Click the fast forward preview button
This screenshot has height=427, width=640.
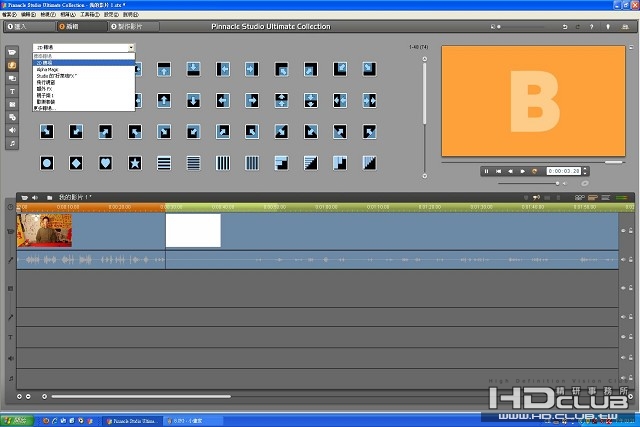[x=522, y=171]
